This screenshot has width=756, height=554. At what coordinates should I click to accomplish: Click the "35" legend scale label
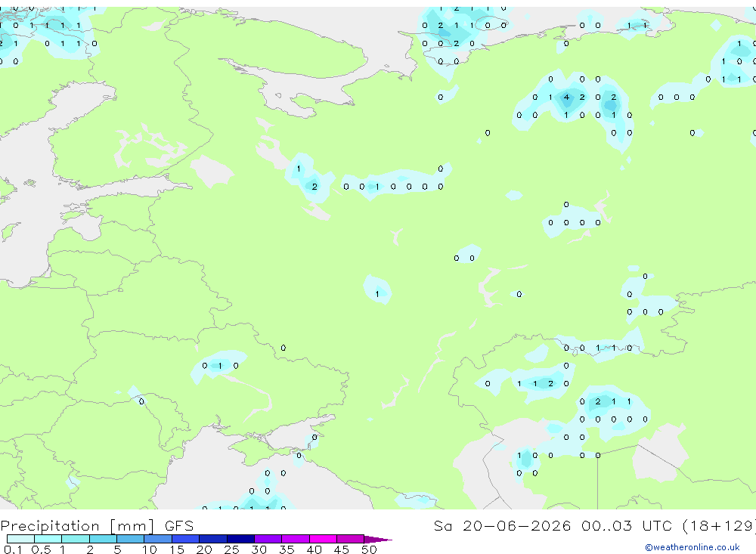coord(287,549)
